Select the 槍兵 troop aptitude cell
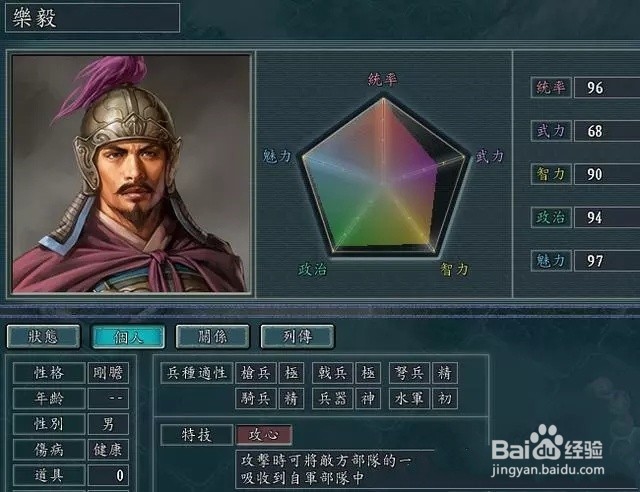 click(x=256, y=373)
